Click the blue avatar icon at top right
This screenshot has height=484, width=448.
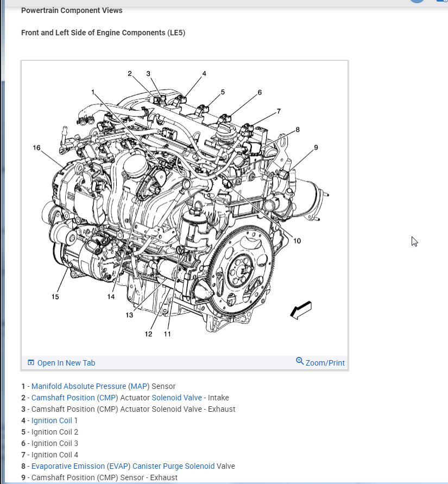[417, 1]
